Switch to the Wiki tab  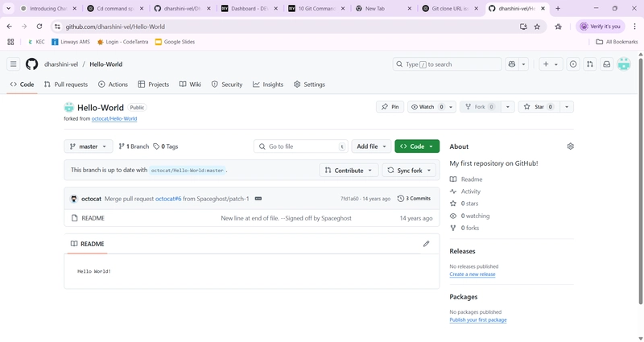190,84
